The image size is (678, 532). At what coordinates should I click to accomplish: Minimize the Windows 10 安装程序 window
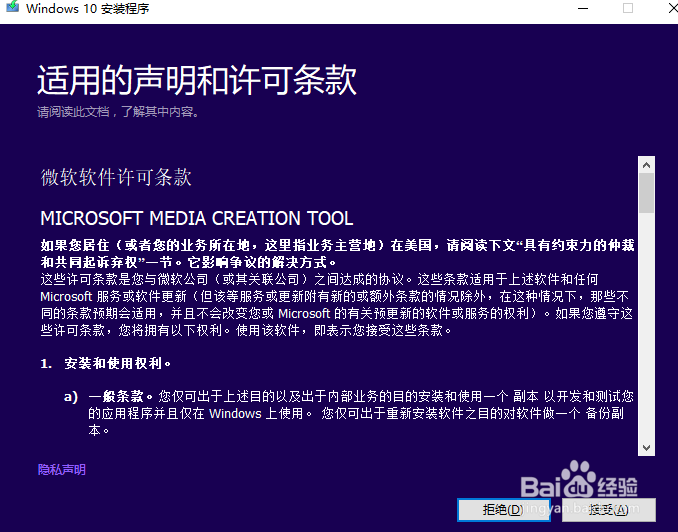point(583,8)
